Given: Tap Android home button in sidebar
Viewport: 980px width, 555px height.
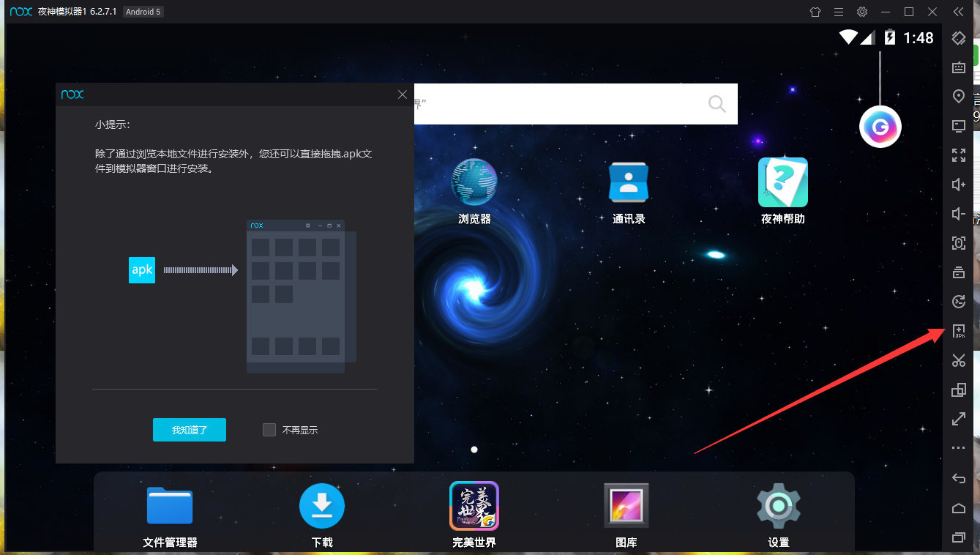Looking at the screenshot, I should [x=958, y=508].
